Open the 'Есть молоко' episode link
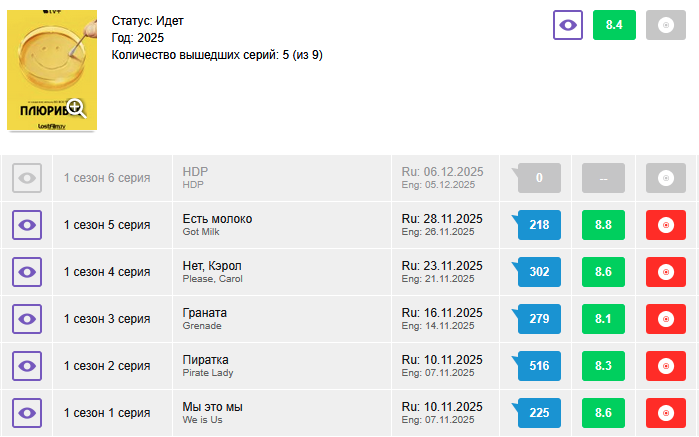 click(x=217, y=219)
